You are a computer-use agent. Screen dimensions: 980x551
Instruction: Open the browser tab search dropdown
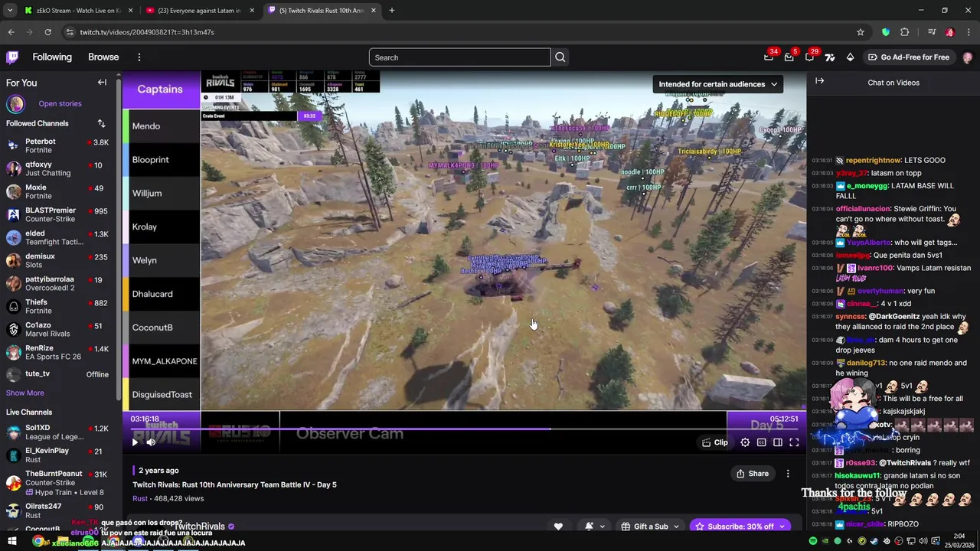(10, 11)
